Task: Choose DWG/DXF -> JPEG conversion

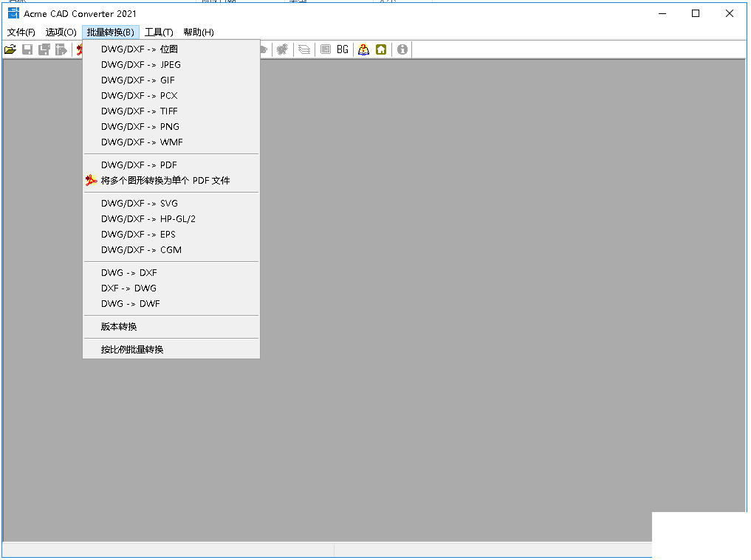Action: coord(171,65)
